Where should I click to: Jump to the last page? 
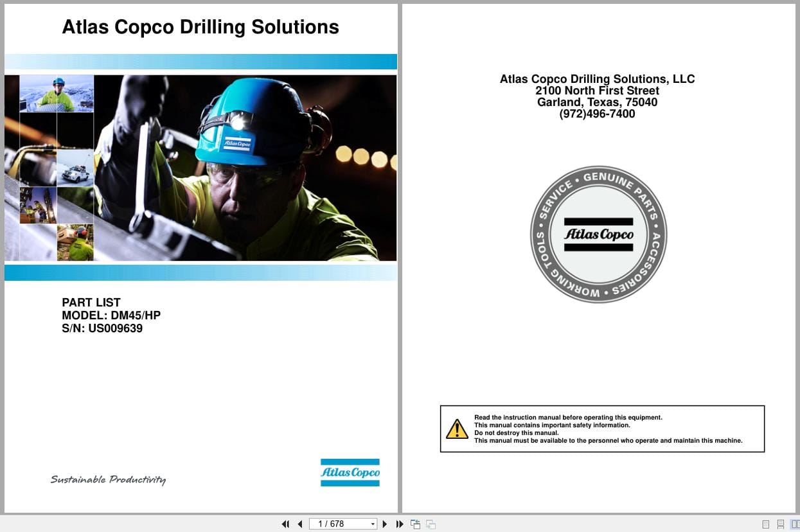(399, 524)
